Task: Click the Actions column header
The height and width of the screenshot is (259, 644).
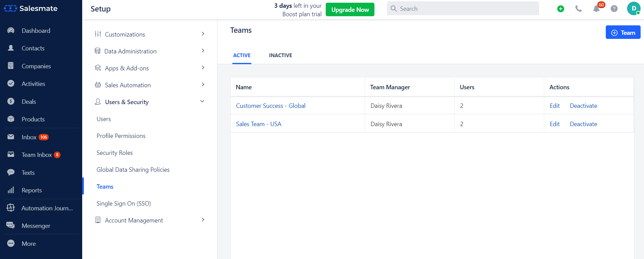Action: [559, 87]
